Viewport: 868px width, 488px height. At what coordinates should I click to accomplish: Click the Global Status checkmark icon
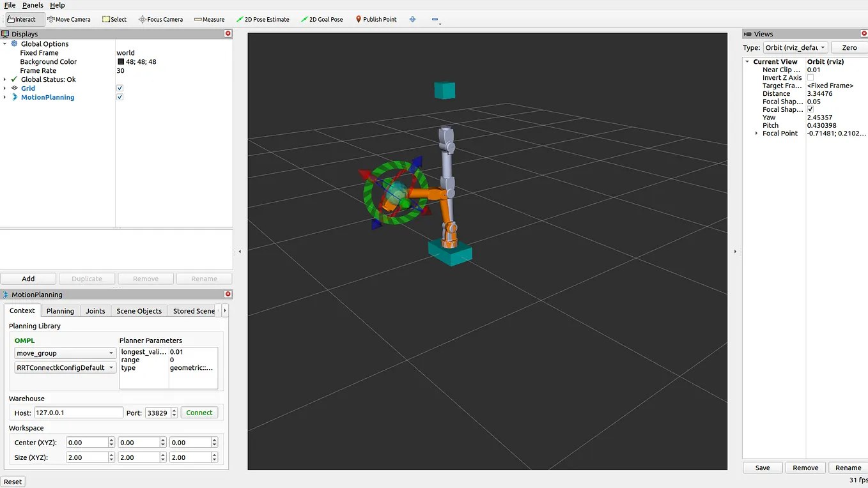pyautogui.click(x=15, y=79)
